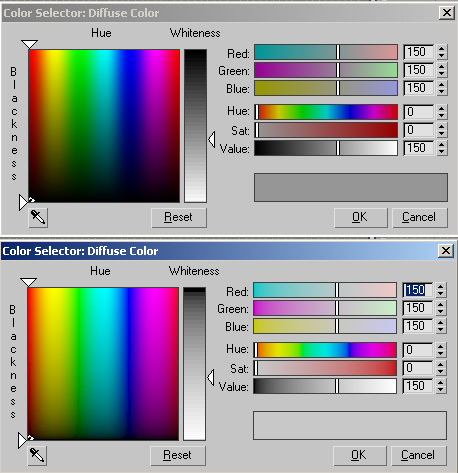Click the upper dialog's Sat slider
This screenshot has width=458, height=473.
pyautogui.click(x=326, y=130)
